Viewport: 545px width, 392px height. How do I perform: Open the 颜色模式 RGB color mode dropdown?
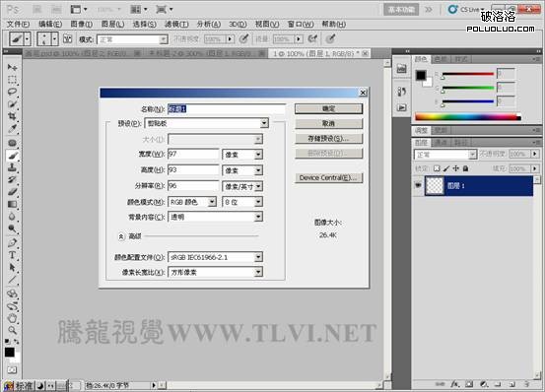[x=192, y=202]
